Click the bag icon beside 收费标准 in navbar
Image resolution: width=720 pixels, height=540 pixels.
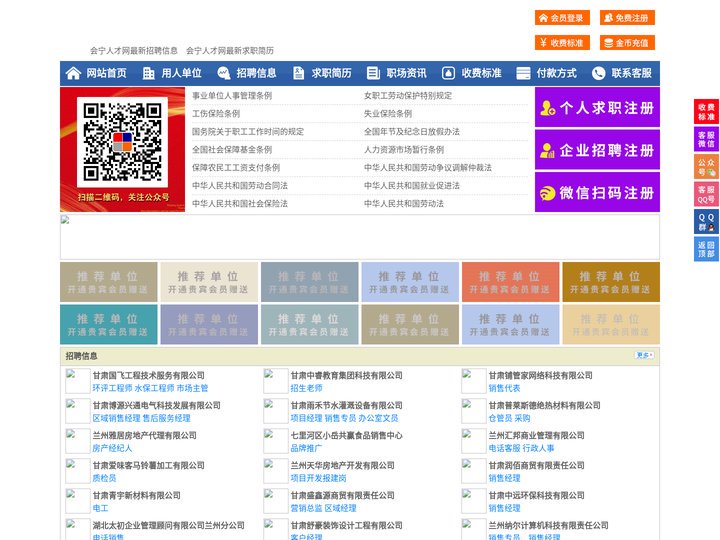(448, 73)
